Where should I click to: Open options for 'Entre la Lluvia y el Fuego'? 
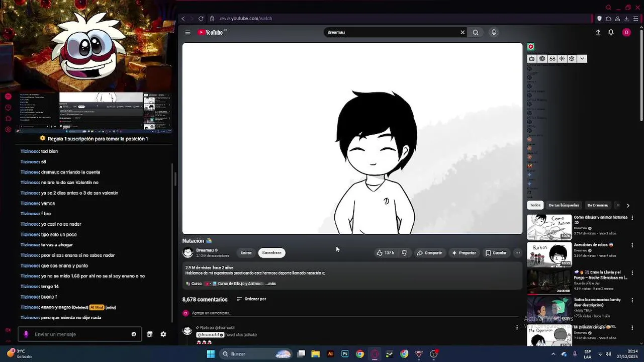632,273
